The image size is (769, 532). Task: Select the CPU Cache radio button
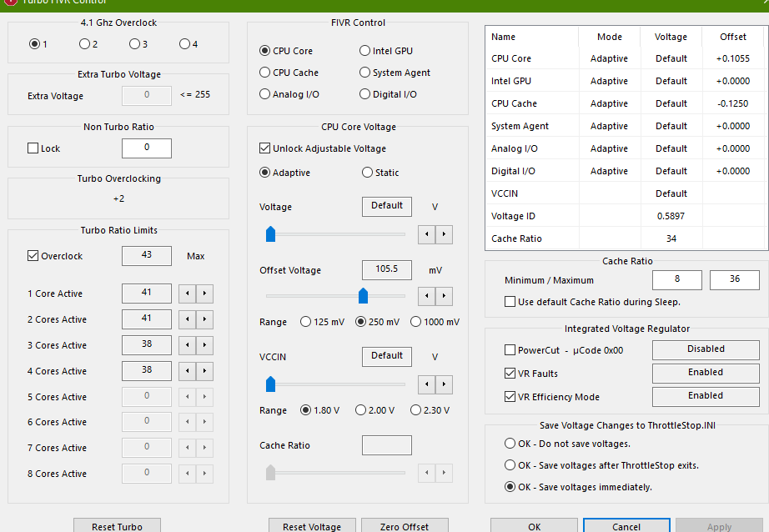coord(265,73)
